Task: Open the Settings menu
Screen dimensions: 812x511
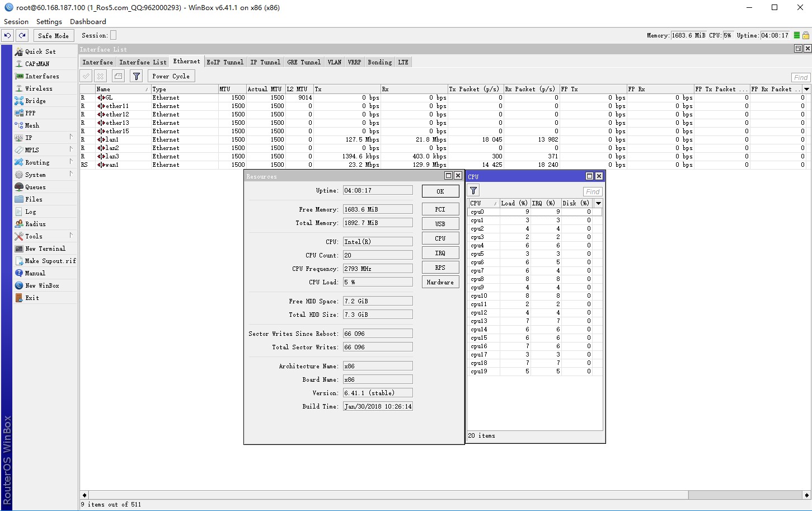Action: click(49, 21)
